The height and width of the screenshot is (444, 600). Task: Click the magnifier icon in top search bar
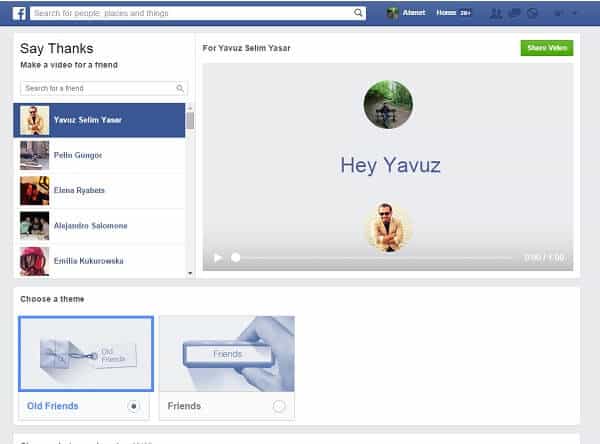(x=359, y=14)
